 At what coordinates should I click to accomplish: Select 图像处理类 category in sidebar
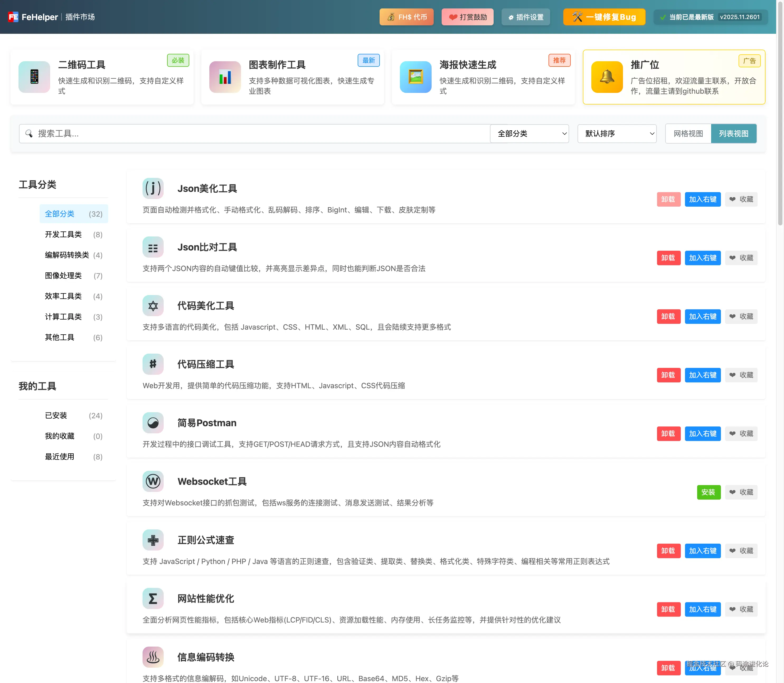click(x=63, y=276)
